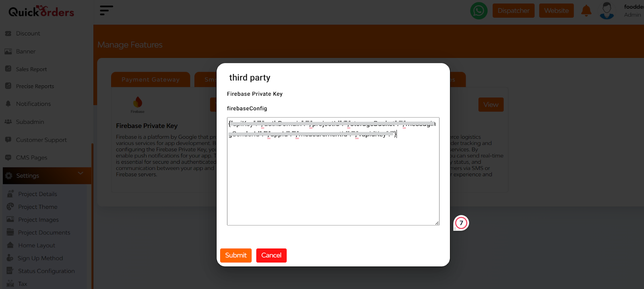Submit the Firebase config dialog
The width and height of the screenshot is (644, 289).
point(236,255)
